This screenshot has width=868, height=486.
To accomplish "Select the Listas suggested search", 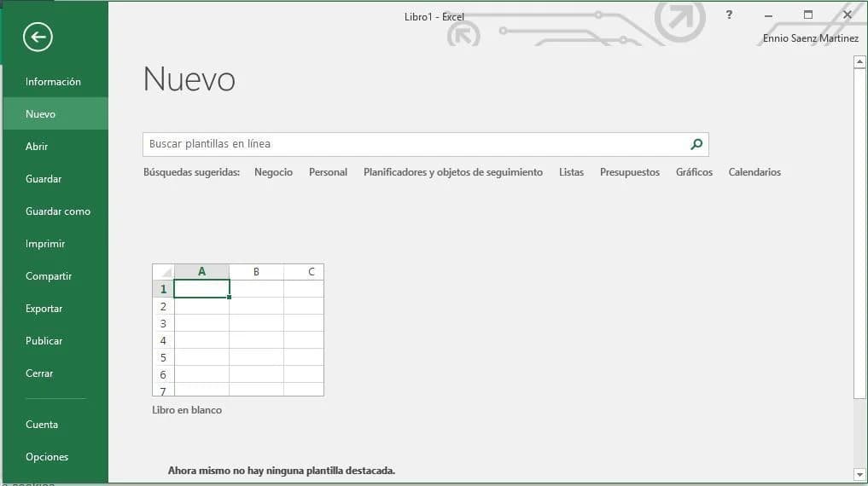I will pyautogui.click(x=571, y=172).
